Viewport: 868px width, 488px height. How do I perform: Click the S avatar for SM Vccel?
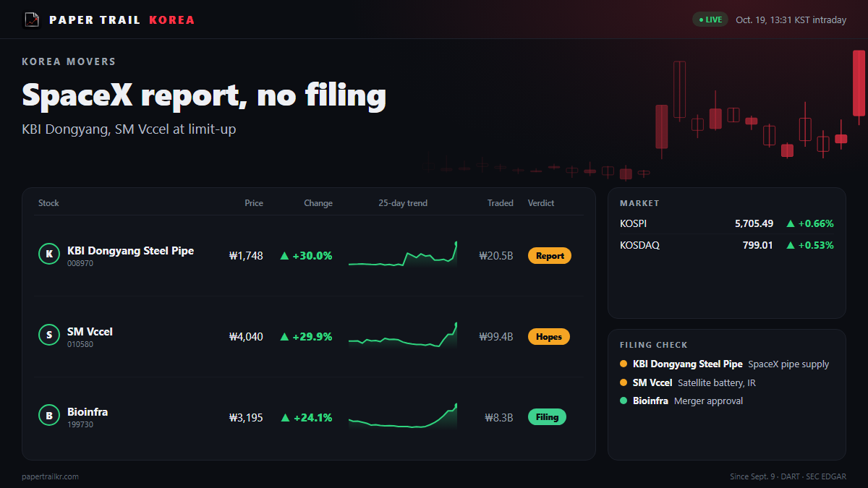pyautogui.click(x=48, y=335)
